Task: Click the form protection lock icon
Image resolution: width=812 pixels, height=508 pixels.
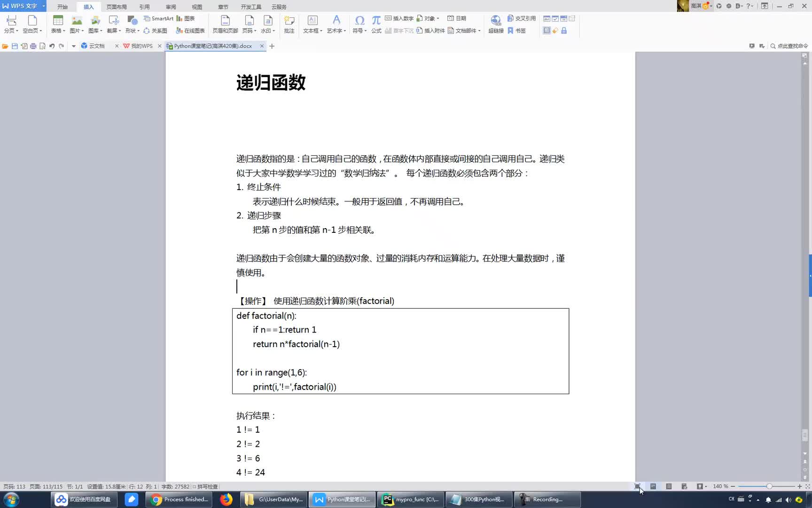Action: point(564,31)
